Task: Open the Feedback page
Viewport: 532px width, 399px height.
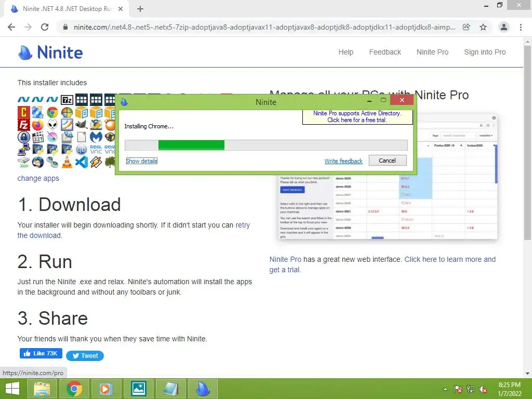Action: (385, 52)
